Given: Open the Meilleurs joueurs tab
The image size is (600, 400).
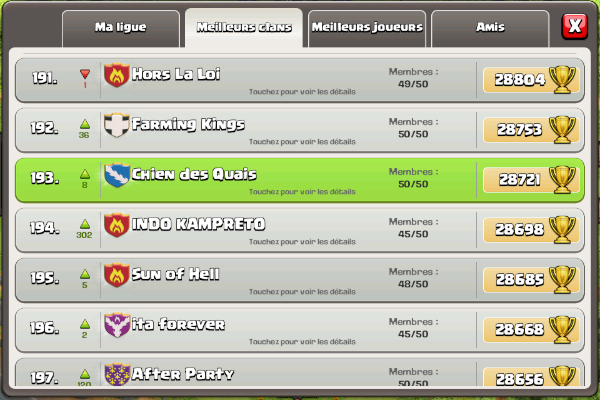Looking at the screenshot, I should 367,29.
